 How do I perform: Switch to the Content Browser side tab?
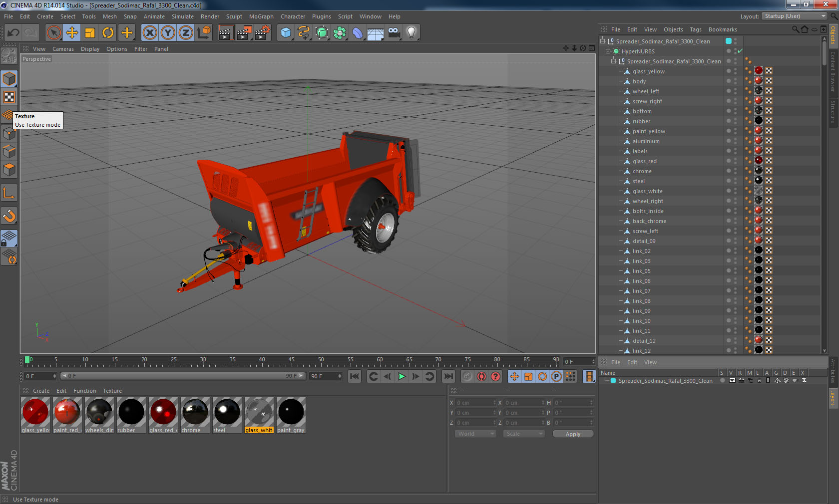tap(833, 71)
